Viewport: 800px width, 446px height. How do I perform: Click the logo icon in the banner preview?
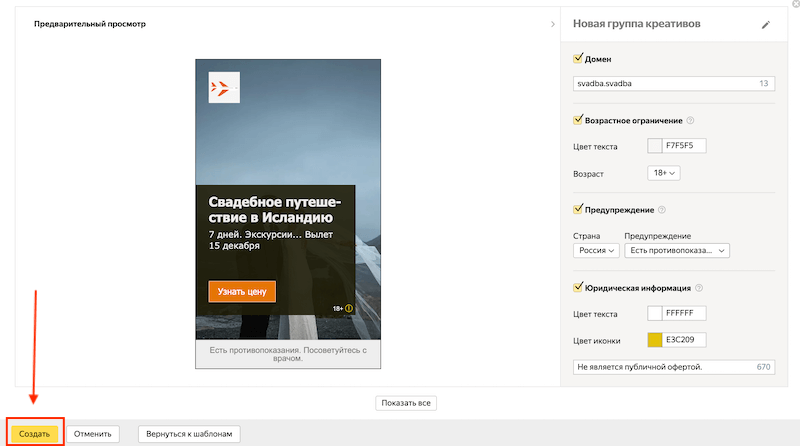pyautogui.click(x=224, y=87)
